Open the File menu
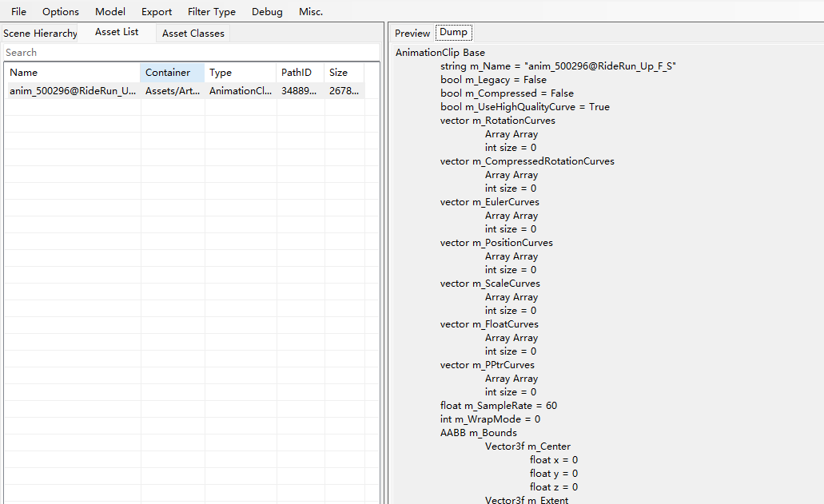 coord(18,12)
